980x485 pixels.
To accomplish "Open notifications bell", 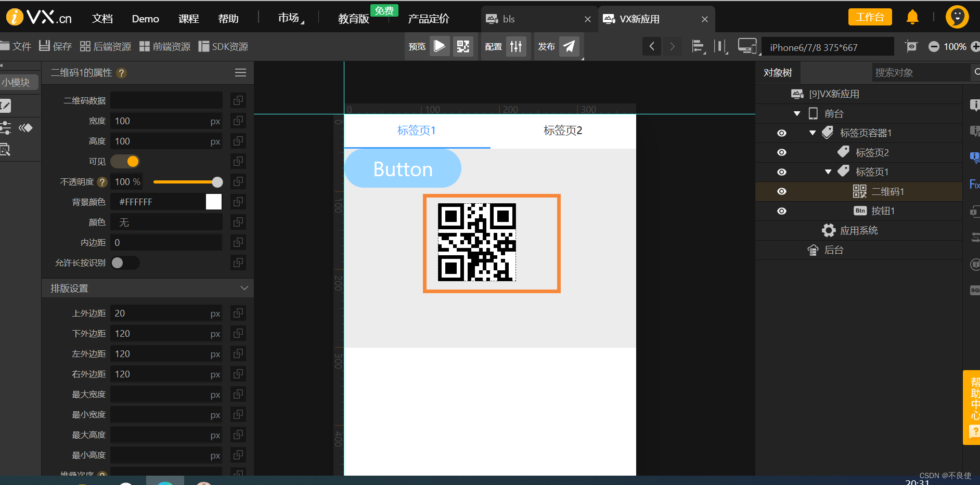I will (912, 17).
